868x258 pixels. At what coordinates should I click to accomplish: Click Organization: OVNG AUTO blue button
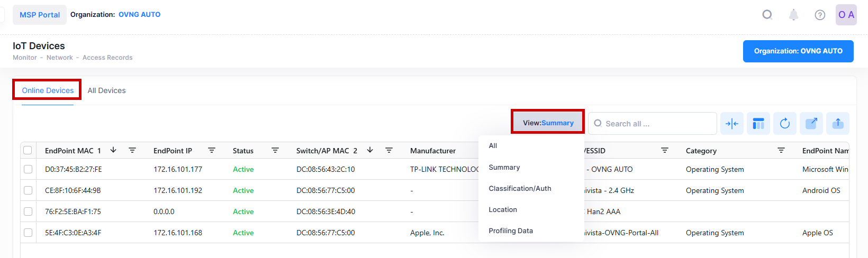point(798,51)
